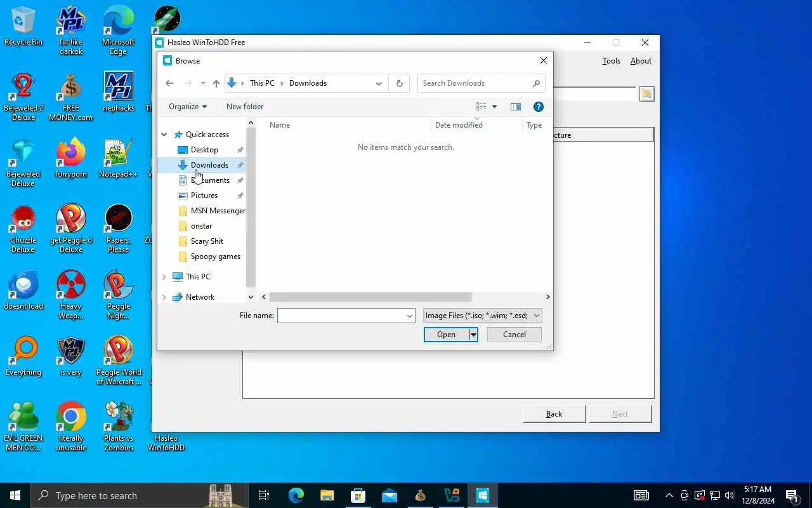Open the About menu in WinToHDD
The width and height of the screenshot is (812, 508).
pyautogui.click(x=641, y=61)
